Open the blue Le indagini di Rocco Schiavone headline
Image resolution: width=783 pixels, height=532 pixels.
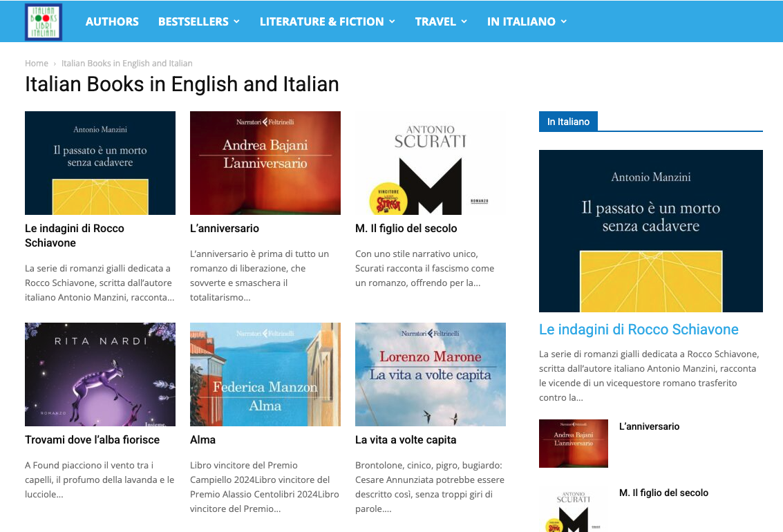[639, 330]
